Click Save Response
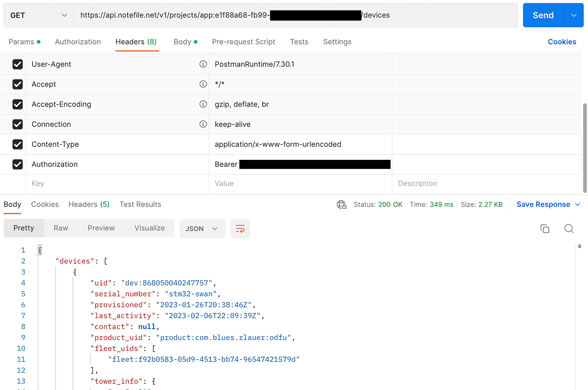Viewport: 588px width, 390px height. (x=543, y=205)
